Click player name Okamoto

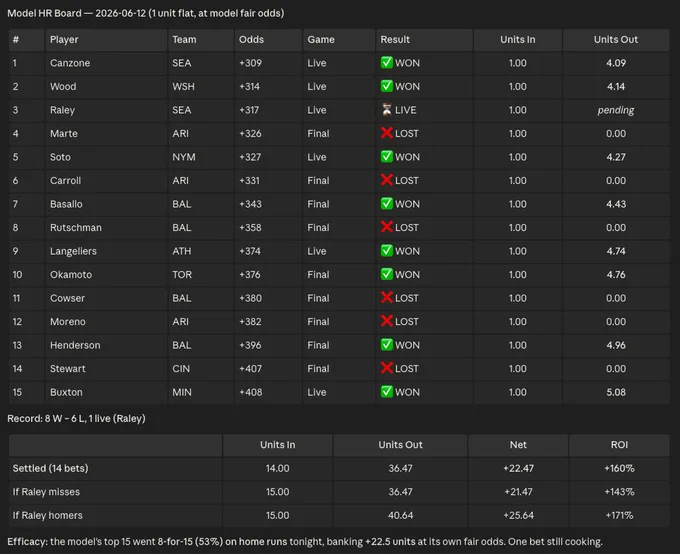tap(71, 275)
